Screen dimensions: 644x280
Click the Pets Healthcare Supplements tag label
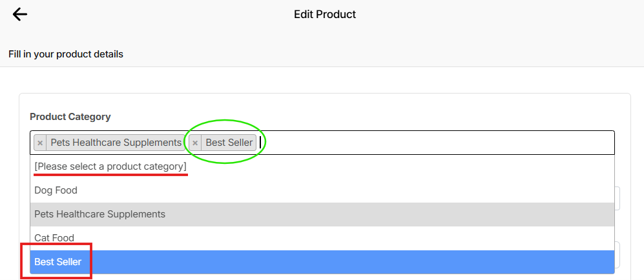[x=116, y=143]
